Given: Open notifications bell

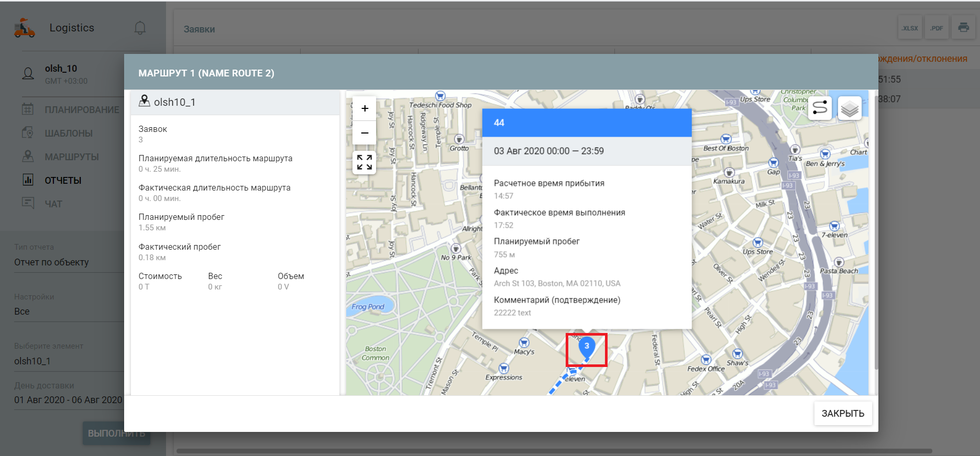Looking at the screenshot, I should (x=140, y=28).
